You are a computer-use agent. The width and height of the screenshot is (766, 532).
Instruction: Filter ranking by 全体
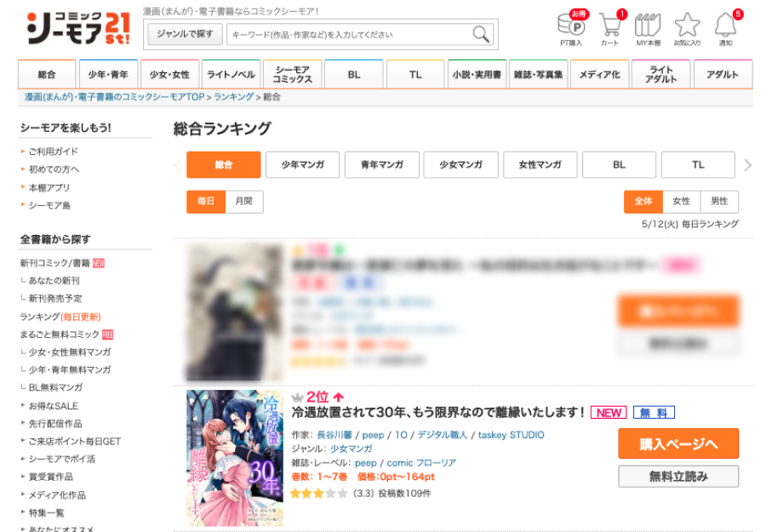point(643,201)
